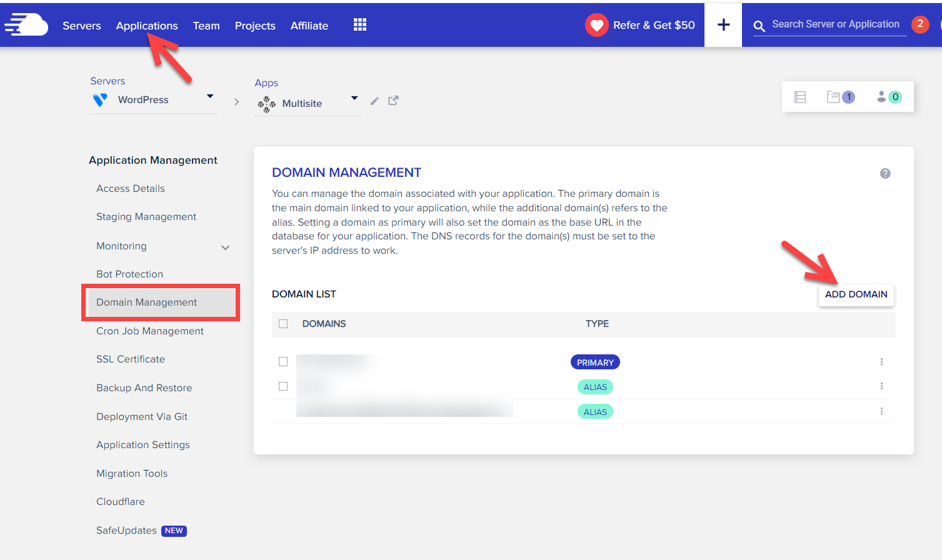The image size is (942, 560).
Task: Click the DOMAINS column header
Action: click(x=324, y=324)
